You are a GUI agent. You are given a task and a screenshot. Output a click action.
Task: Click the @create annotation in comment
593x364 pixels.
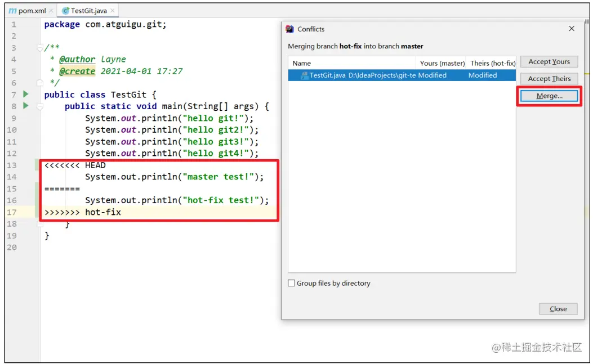tap(77, 71)
